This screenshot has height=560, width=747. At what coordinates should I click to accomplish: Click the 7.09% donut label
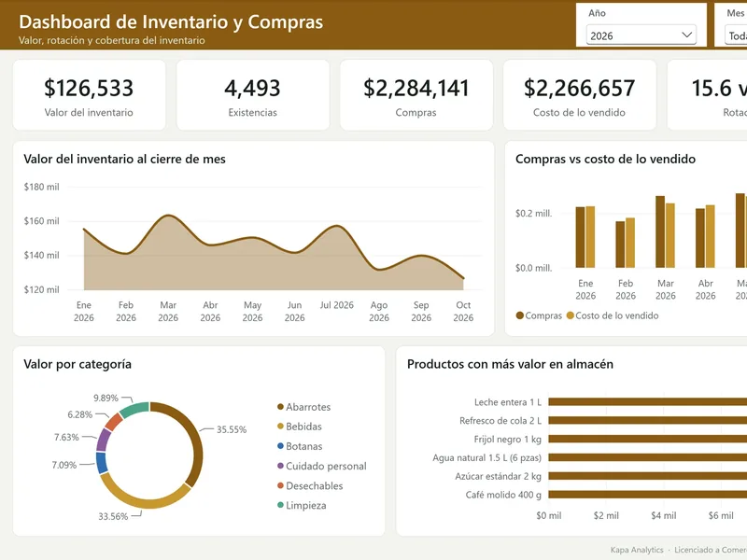coord(64,465)
